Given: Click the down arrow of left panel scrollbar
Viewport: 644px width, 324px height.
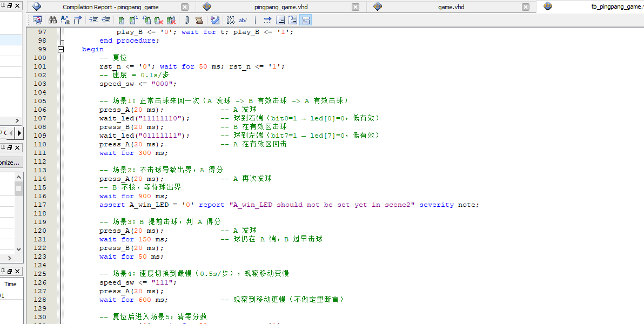Looking at the screenshot, I should (x=18, y=249).
